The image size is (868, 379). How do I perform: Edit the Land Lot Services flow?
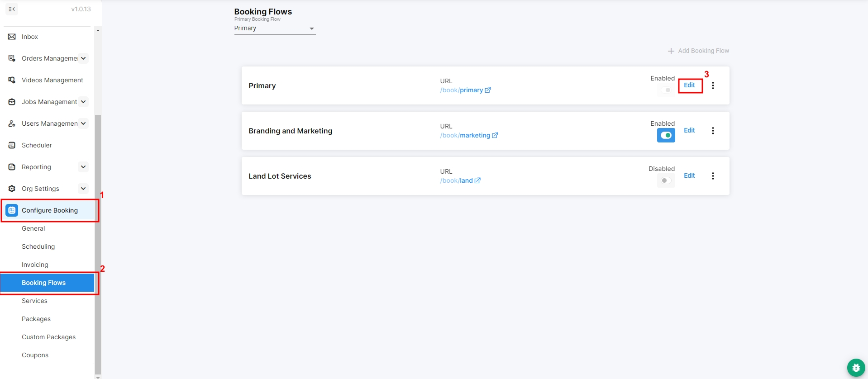pos(689,175)
